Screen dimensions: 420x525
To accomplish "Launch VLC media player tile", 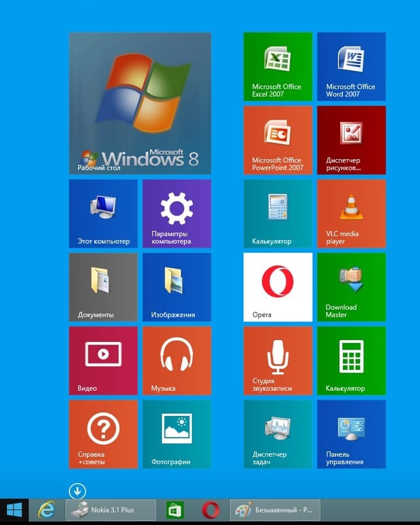I will pyautogui.click(x=351, y=213).
